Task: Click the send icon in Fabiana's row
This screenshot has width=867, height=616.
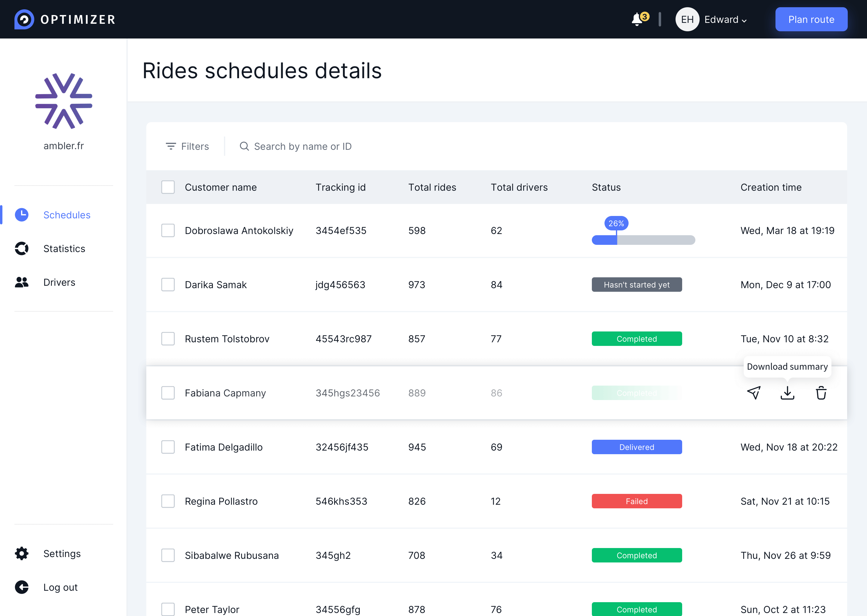Action: point(754,393)
